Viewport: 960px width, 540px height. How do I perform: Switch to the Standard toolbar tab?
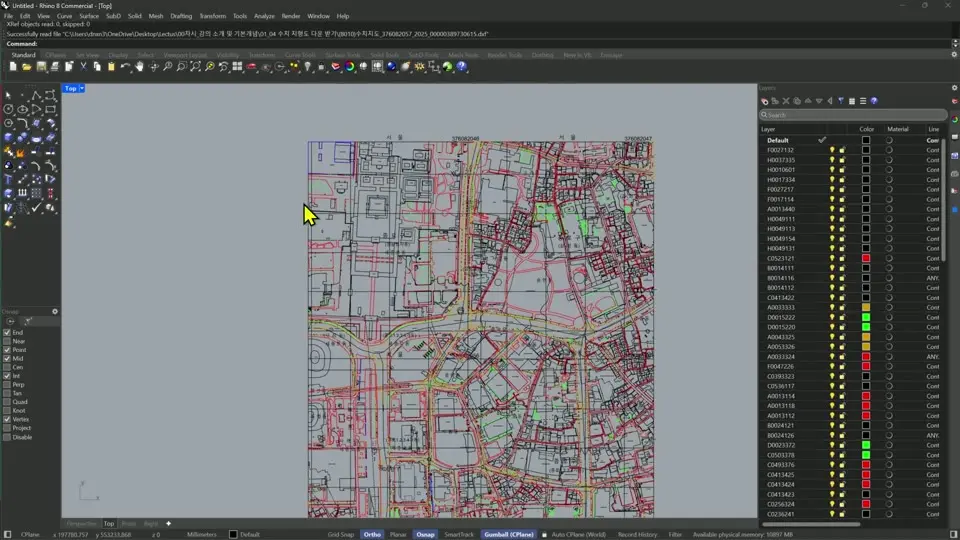[23, 55]
